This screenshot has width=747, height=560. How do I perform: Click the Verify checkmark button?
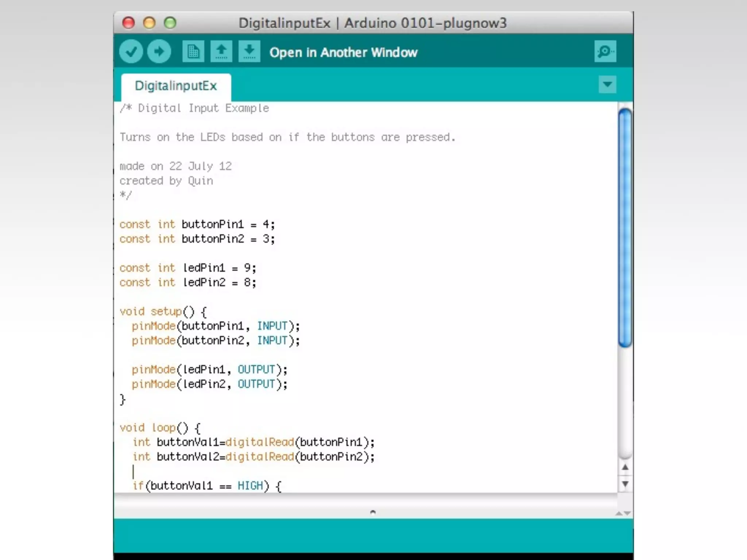[131, 52]
